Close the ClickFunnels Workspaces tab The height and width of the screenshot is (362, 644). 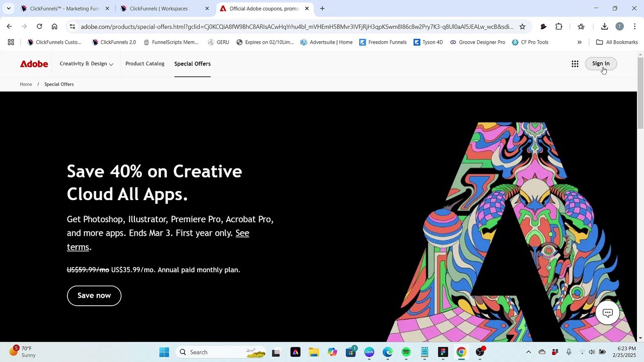[207, 9]
